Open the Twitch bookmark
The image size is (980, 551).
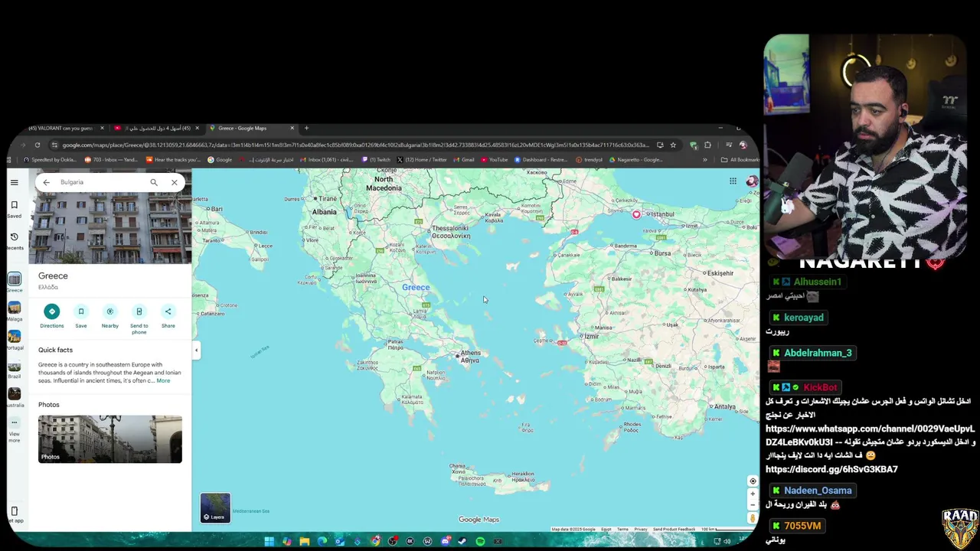click(x=376, y=160)
